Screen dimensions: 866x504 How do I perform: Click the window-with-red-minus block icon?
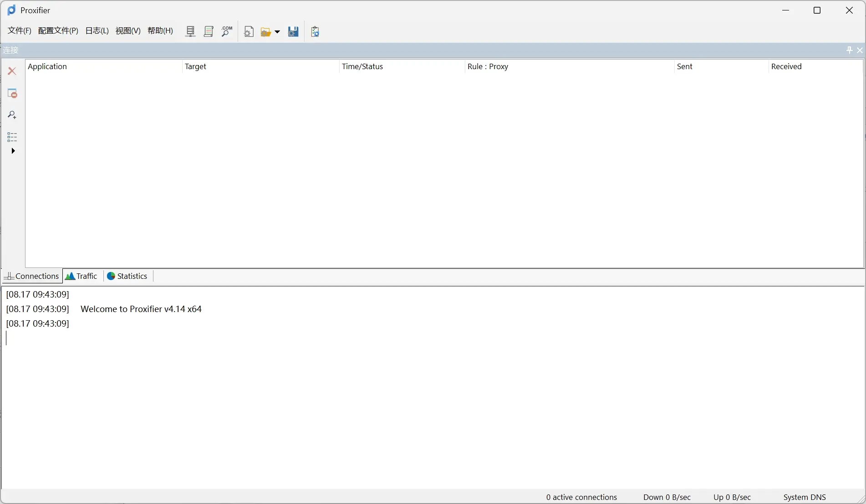click(x=12, y=93)
